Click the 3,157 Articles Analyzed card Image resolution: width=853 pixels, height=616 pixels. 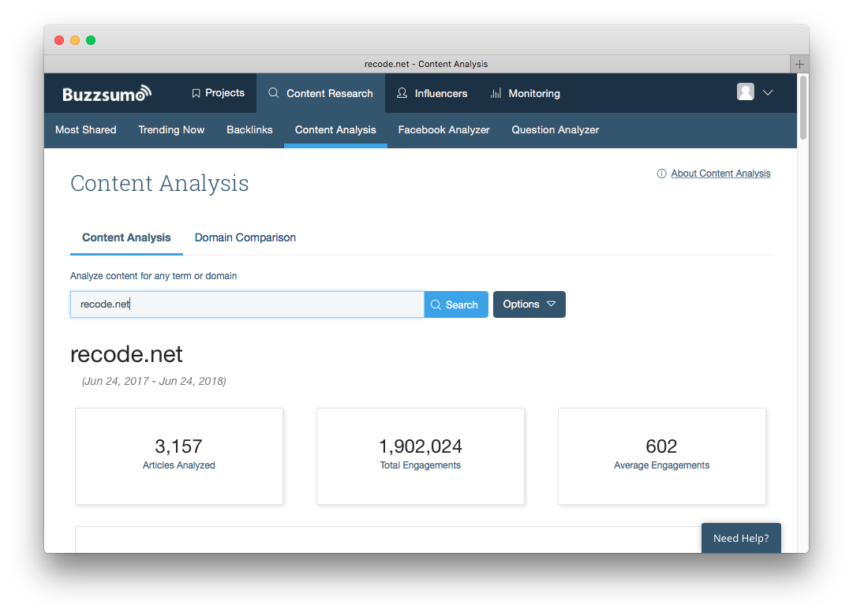(x=179, y=456)
